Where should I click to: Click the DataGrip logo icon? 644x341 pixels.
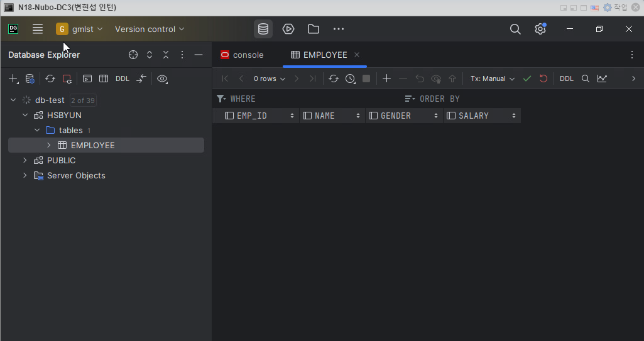[x=13, y=29]
